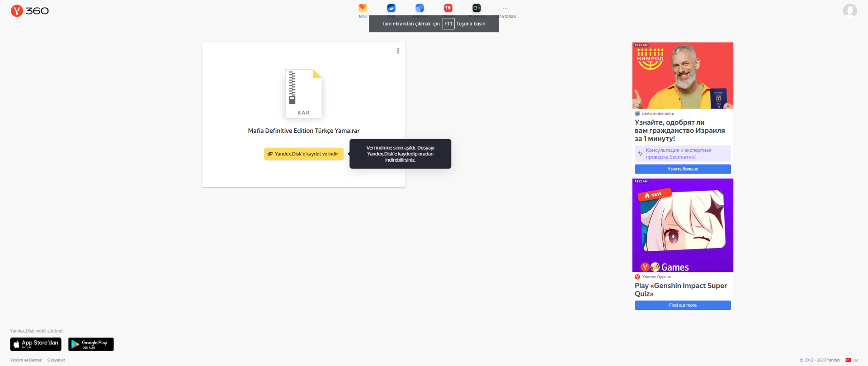Open the Yandex 360 logo home link
868x366 pixels.
click(x=30, y=11)
